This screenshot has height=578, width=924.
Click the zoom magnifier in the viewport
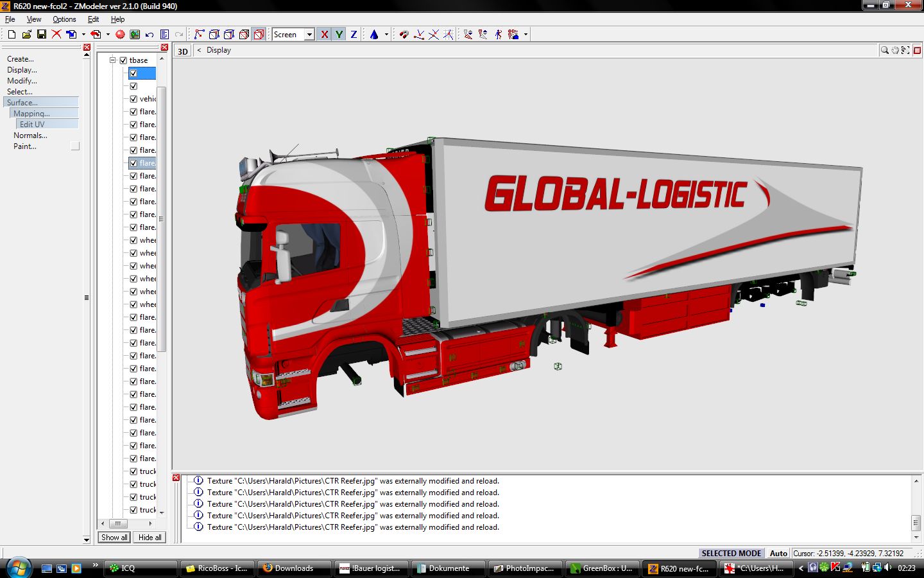coord(885,50)
